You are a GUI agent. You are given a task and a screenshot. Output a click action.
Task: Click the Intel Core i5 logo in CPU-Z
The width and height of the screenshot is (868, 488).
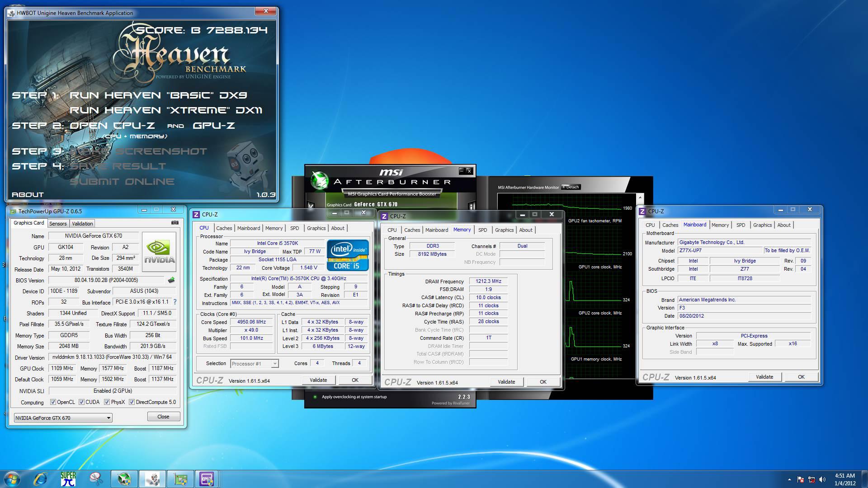pyautogui.click(x=348, y=255)
